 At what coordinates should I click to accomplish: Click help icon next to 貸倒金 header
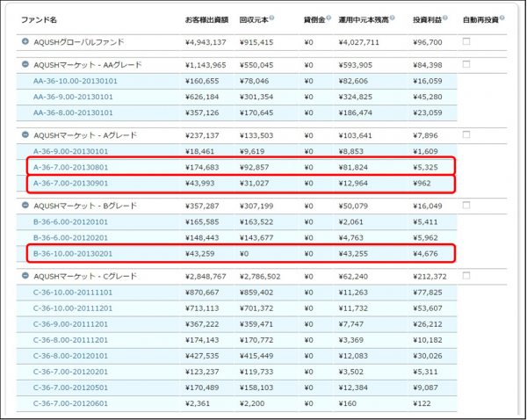[x=328, y=18]
